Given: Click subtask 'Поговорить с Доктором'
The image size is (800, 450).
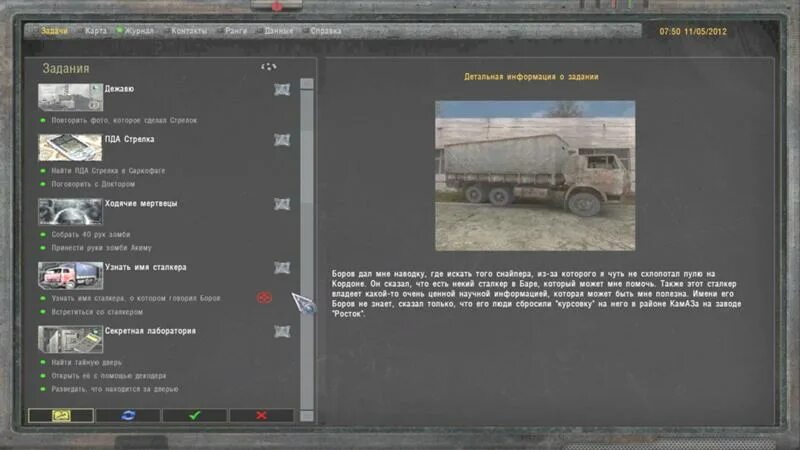Looking at the screenshot, I should pos(93,184).
